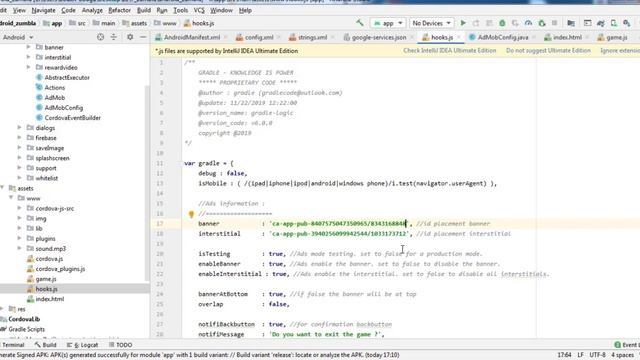Viewport: 640px width, 360px height.
Task: Expand the plugins folder
Action: (19, 239)
